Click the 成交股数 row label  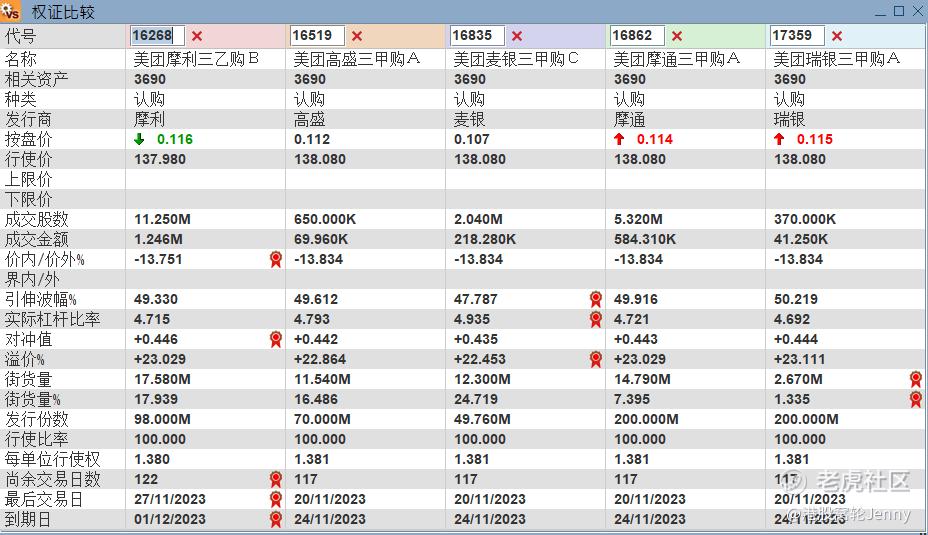(x=37, y=220)
